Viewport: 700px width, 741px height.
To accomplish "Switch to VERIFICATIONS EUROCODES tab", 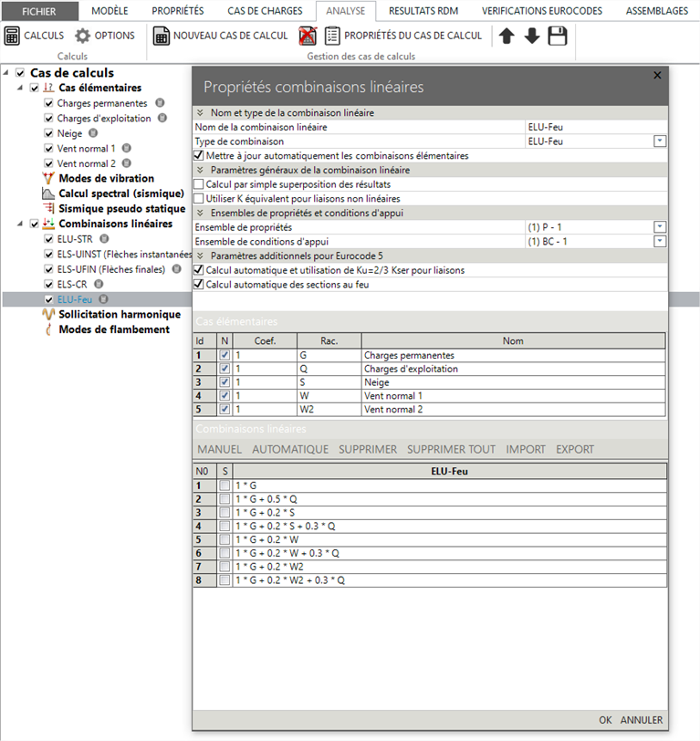I will (542, 11).
